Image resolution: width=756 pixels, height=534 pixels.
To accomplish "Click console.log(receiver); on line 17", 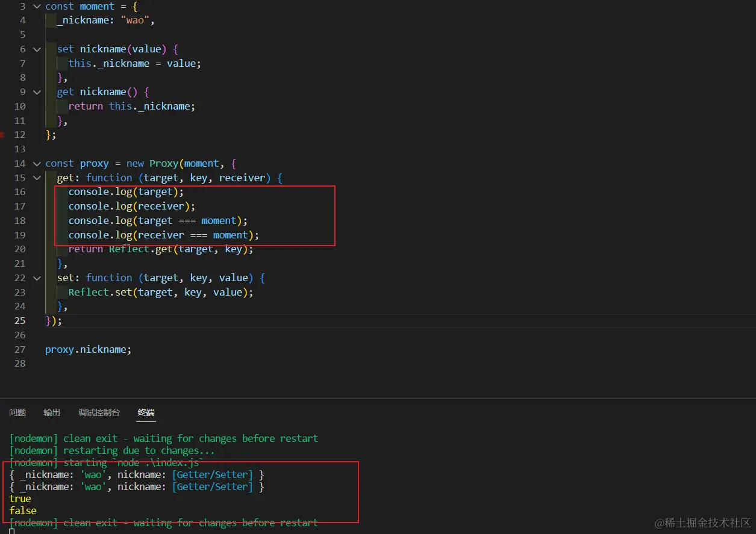I will coord(132,206).
